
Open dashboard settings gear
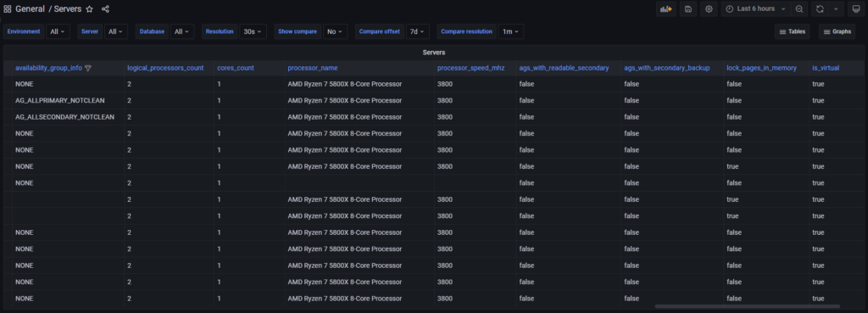point(709,8)
